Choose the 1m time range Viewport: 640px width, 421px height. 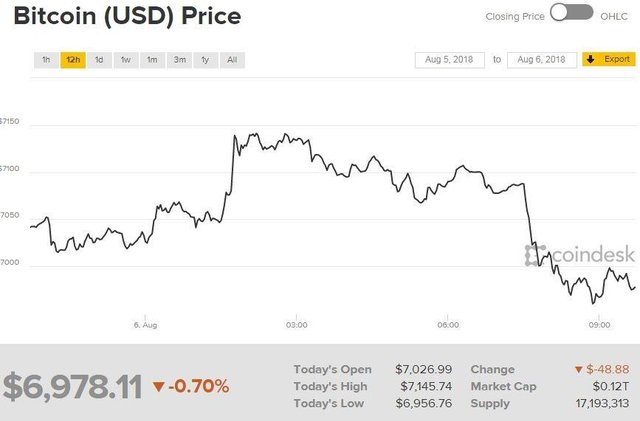click(x=152, y=60)
